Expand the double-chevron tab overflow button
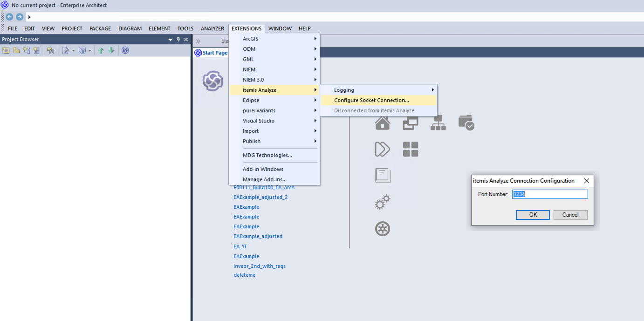This screenshot has height=321, width=644. point(198,41)
